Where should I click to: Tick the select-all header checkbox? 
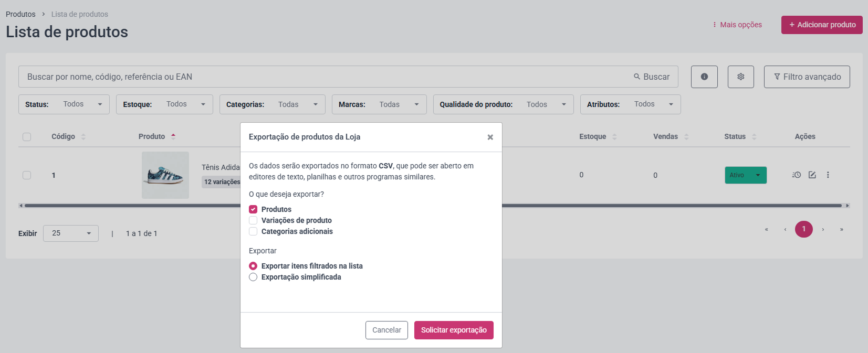tap(27, 137)
